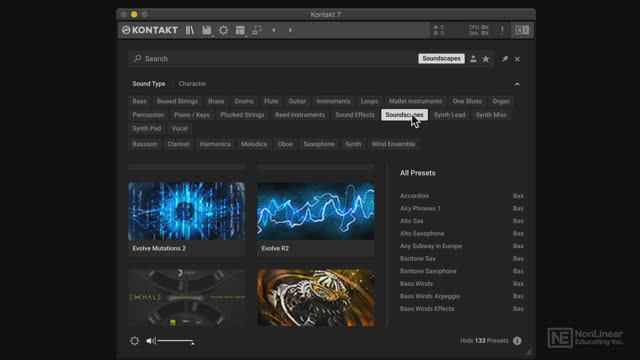Select Baritone Saxophone preset
640x360 pixels.
(428, 271)
